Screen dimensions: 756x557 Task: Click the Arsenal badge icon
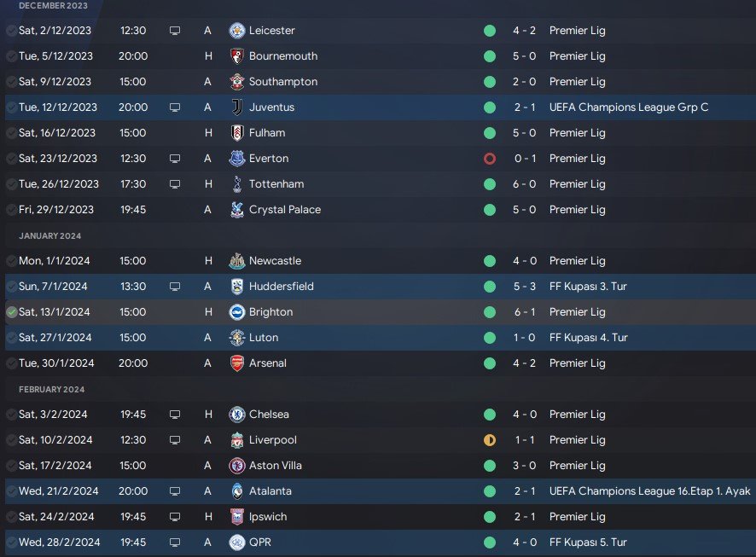237,363
